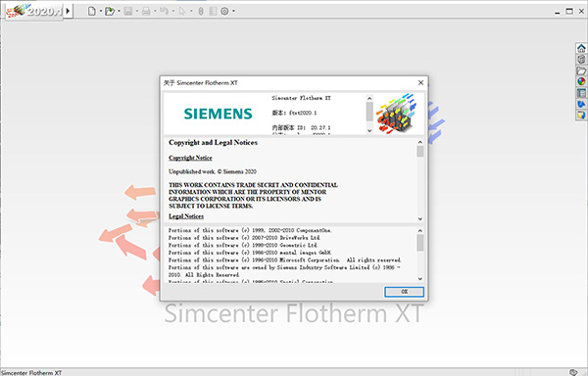Click the Flotherm arrows product image in the dialog
The image size is (588, 376).
click(x=396, y=114)
